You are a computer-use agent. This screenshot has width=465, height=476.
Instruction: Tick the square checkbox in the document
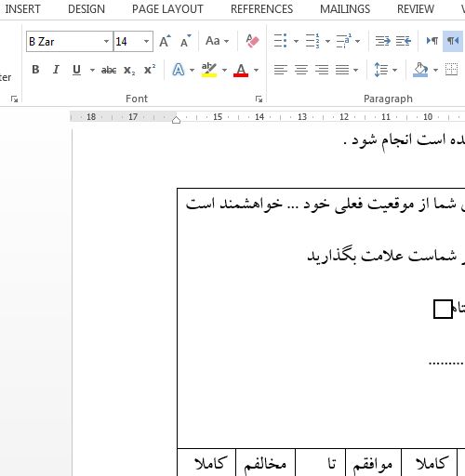443,309
